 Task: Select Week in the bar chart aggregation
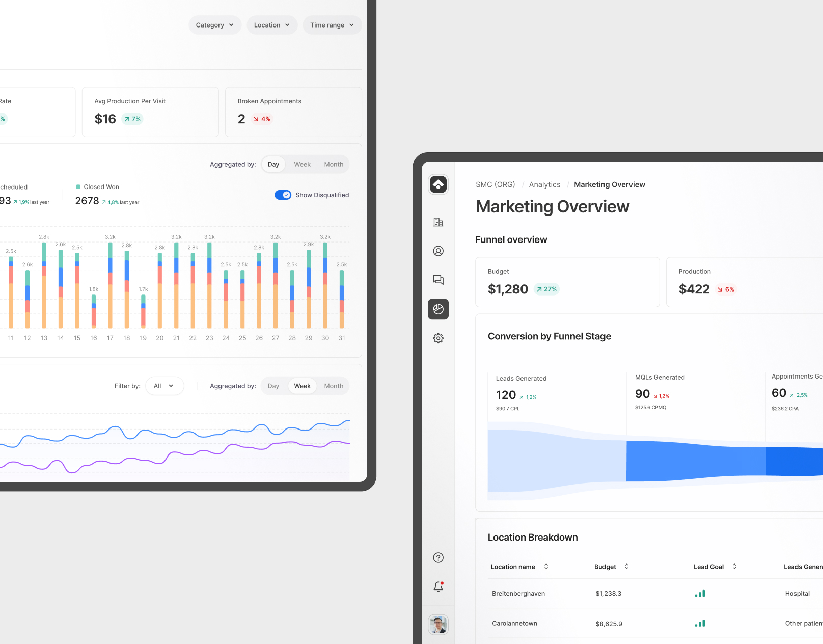[x=302, y=165]
